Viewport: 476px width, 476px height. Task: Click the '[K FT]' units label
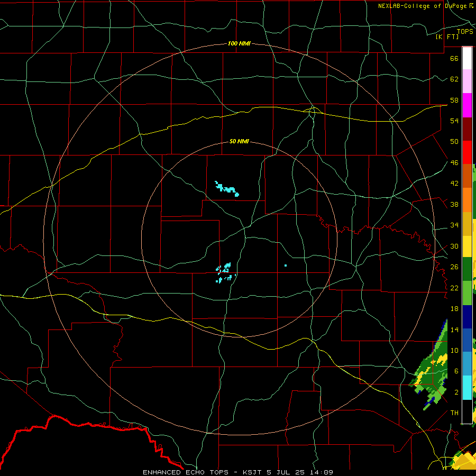point(447,36)
